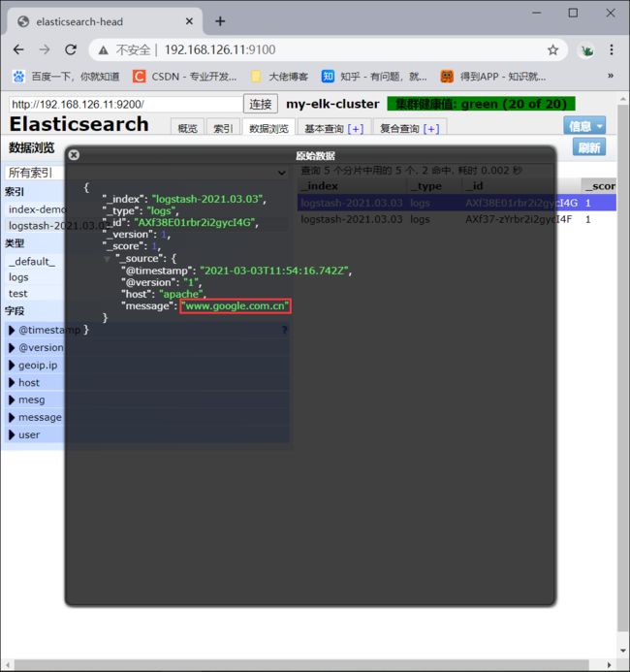Image resolution: width=630 pixels, height=672 pixels.
Task: Sort results by the _type column header
Action: (433, 186)
